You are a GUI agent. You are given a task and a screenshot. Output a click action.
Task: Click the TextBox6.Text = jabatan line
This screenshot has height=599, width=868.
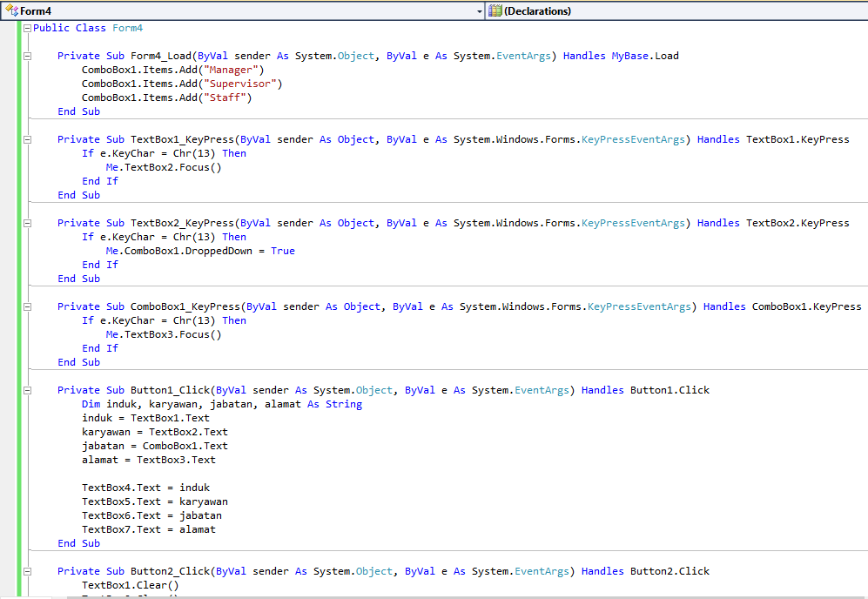[152, 515]
